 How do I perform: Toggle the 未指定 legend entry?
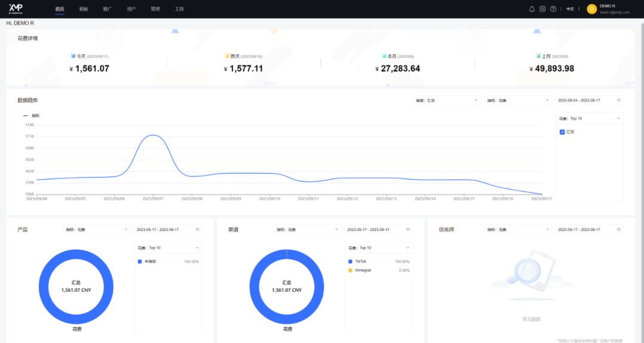click(150, 261)
